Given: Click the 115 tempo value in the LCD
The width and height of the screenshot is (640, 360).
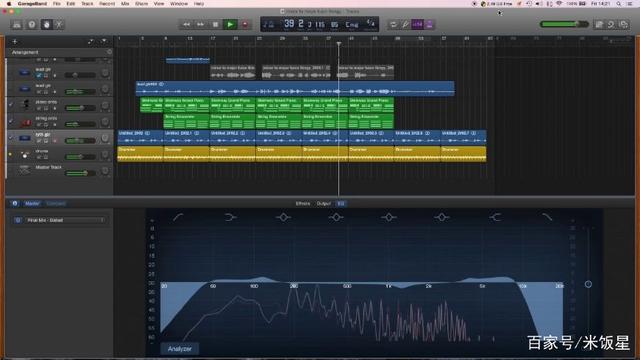Looking at the screenshot, I should click(x=320, y=24).
